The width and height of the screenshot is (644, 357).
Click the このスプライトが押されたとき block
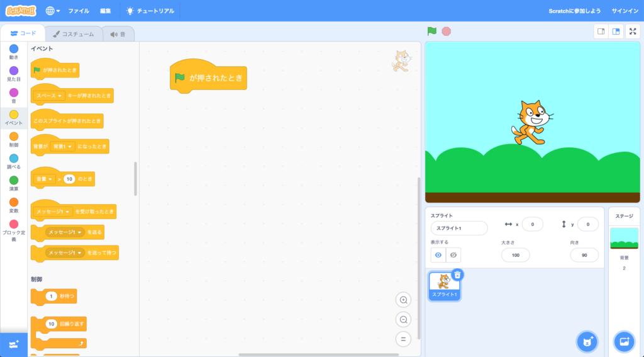[67, 120]
